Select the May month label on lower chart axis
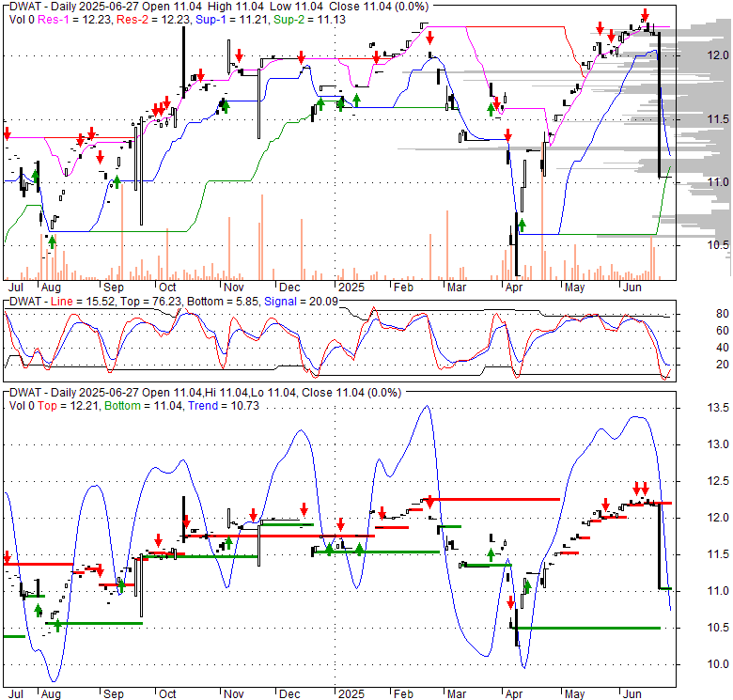This screenshot has height=700, width=733. tap(574, 694)
